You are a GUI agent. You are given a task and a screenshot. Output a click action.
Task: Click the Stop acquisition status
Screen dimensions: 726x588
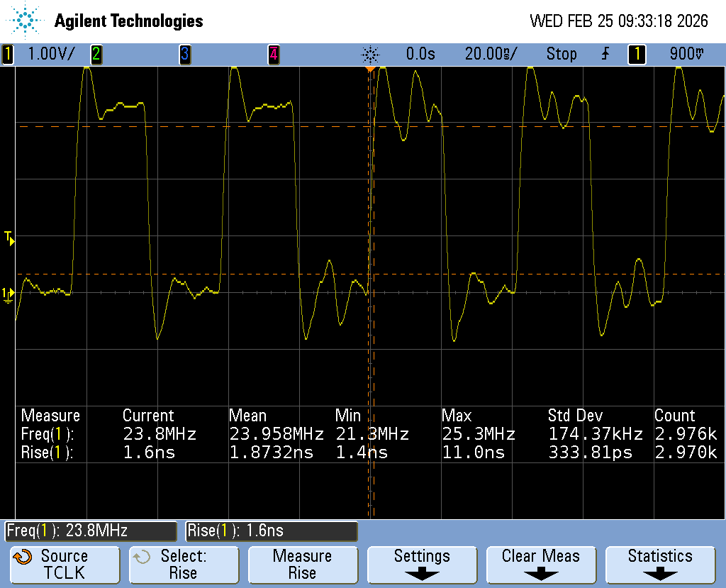(561, 54)
